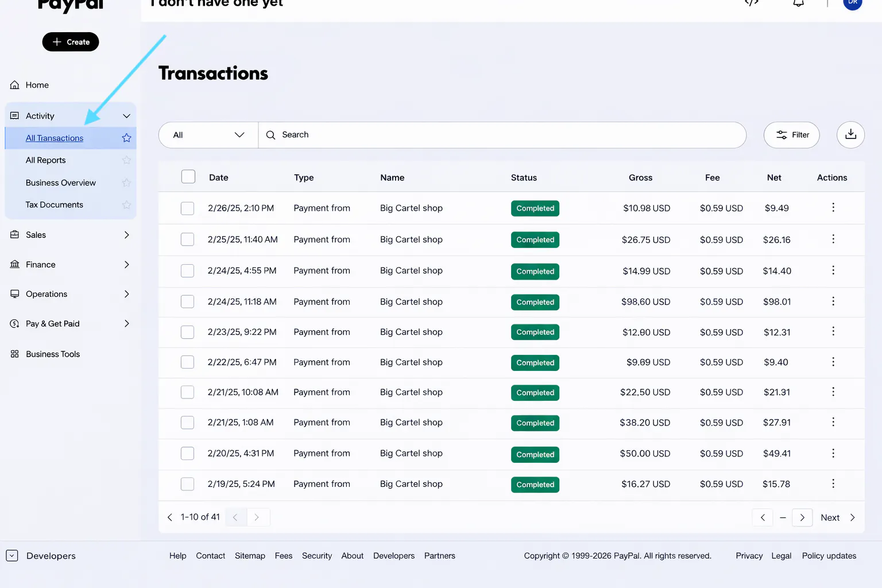This screenshot has height=588, width=882.
Task: Open the All filter dropdown
Action: click(208, 135)
